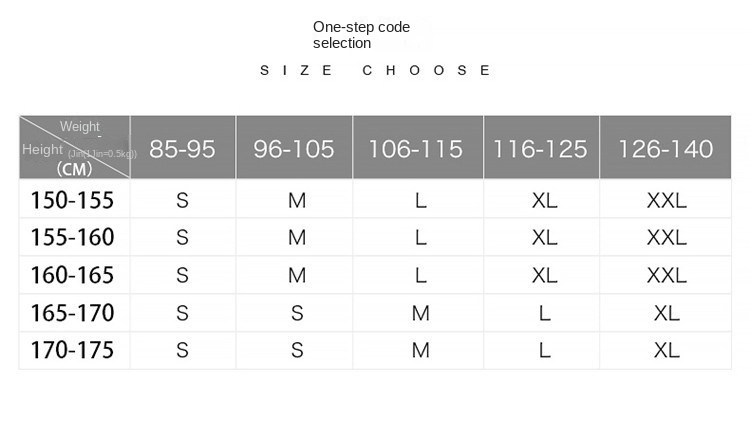Screen dimensions: 750x436
Task: Click the SIZE CHOOSE heading
Action: click(x=375, y=70)
